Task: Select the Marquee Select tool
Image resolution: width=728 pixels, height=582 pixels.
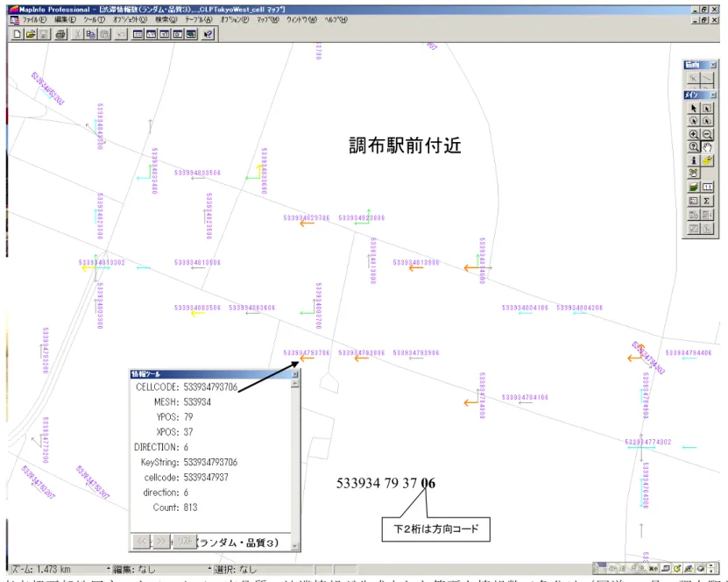Action: coord(707,108)
